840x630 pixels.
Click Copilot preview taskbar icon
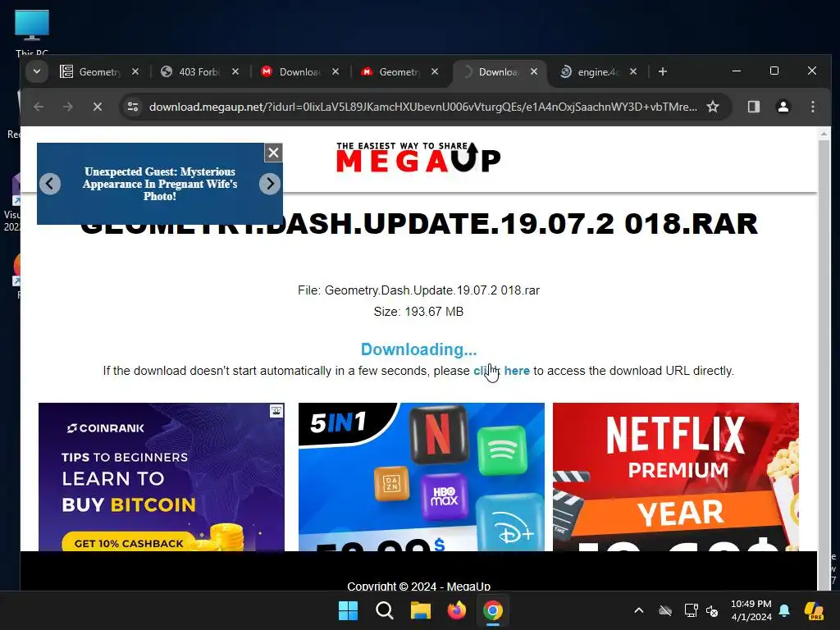click(x=814, y=610)
